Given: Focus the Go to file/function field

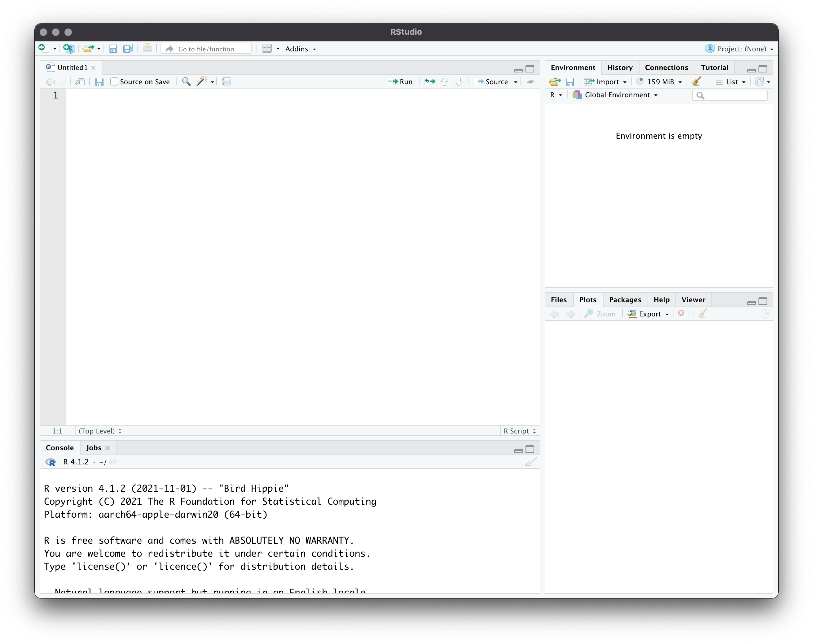Looking at the screenshot, I should [x=206, y=49].
